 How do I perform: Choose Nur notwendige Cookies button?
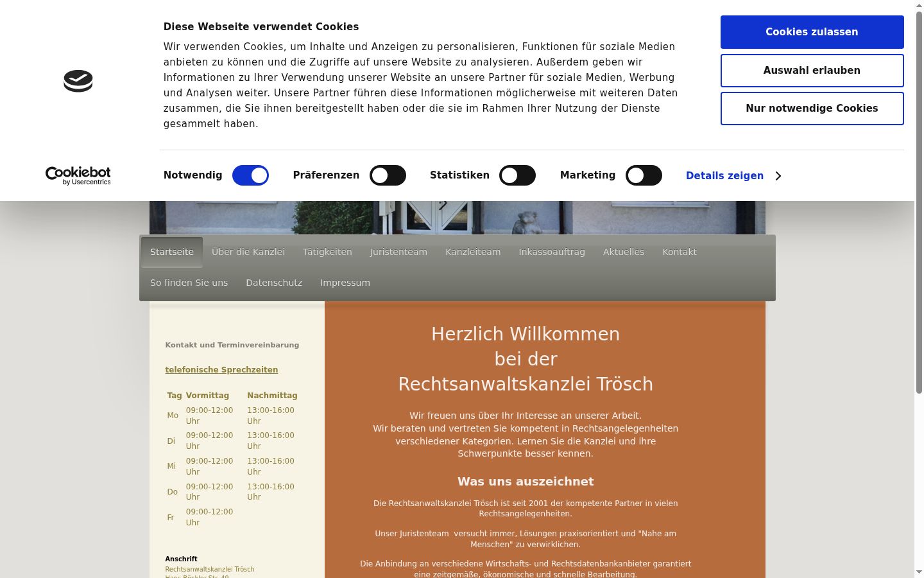tap(812, 109)
